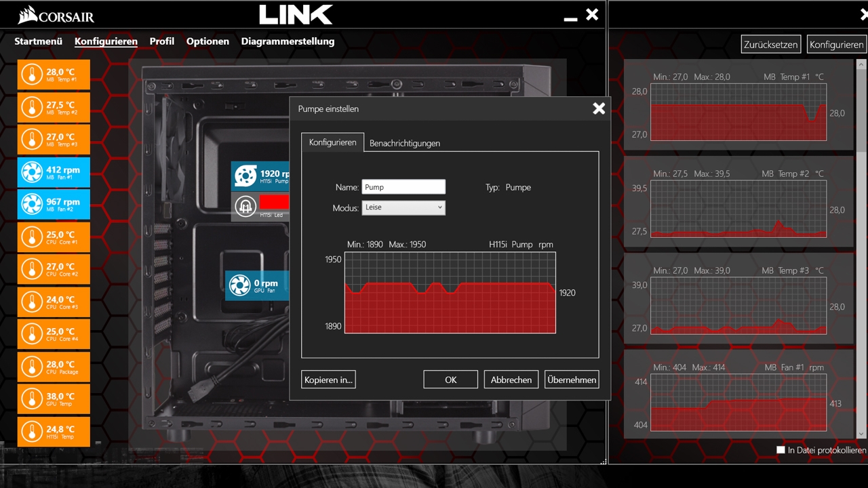Click the MB Temp #3 thermometer icon
This screenshot has width=868, height=488.
(32, 140)
